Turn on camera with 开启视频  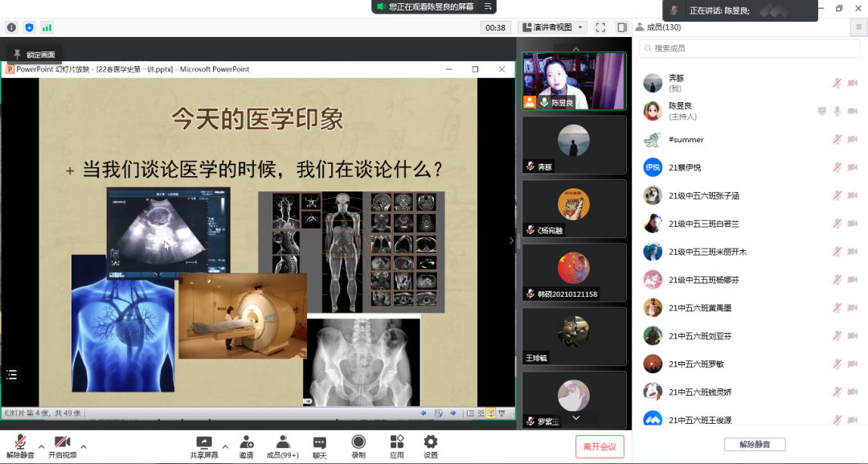pos(62,447)
